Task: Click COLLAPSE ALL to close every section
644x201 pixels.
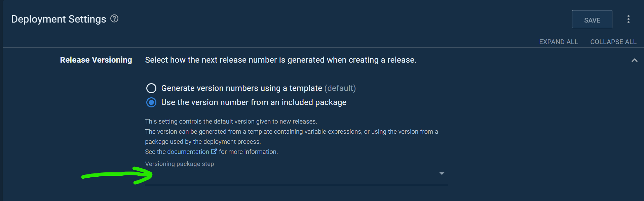Action: coord(613,42)
